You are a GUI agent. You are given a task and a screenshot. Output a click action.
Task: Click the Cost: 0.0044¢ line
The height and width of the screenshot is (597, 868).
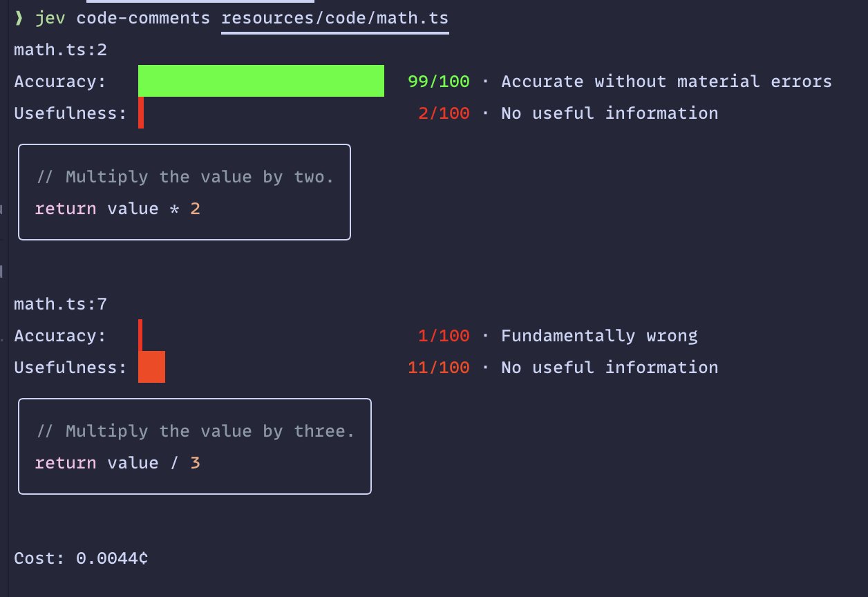pos(81,558)
